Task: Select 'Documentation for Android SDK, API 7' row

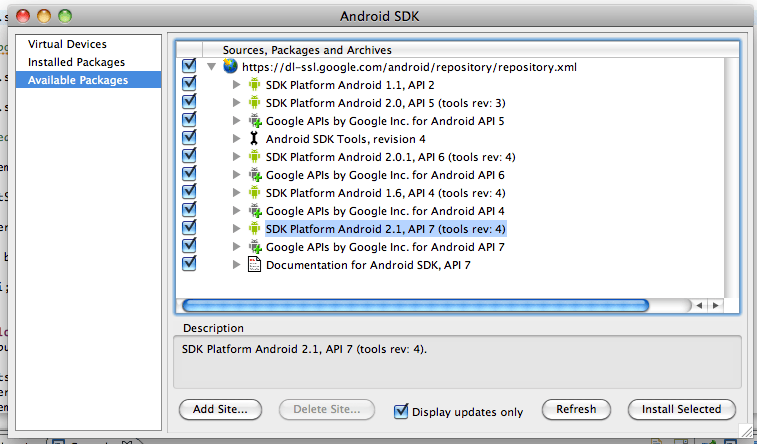Action: pyautogui.click(x=368, y=265)
